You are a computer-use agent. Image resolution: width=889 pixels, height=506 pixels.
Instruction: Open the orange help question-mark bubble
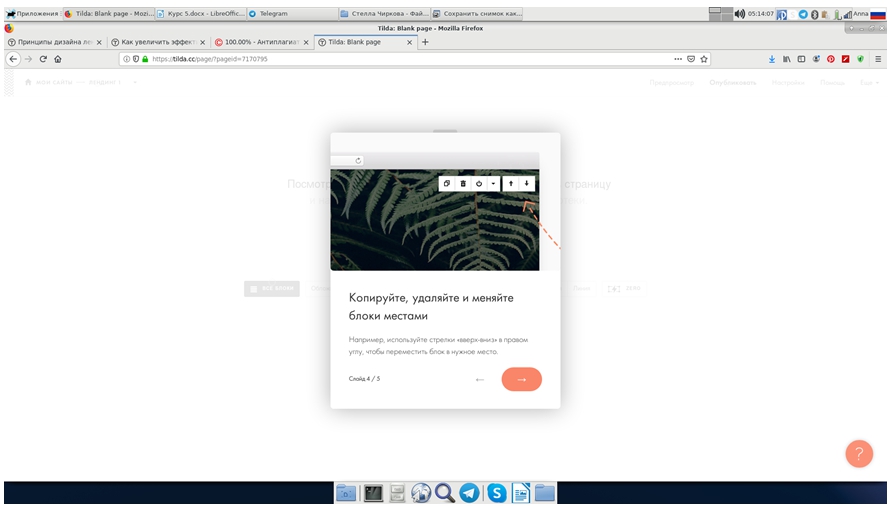click(x=858, y=453)
